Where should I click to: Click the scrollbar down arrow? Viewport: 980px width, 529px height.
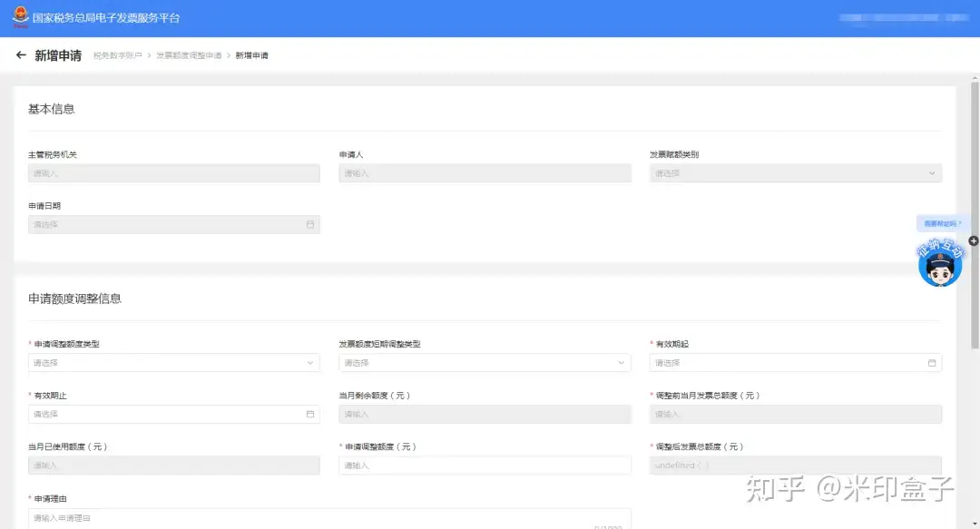pos(975,524)
